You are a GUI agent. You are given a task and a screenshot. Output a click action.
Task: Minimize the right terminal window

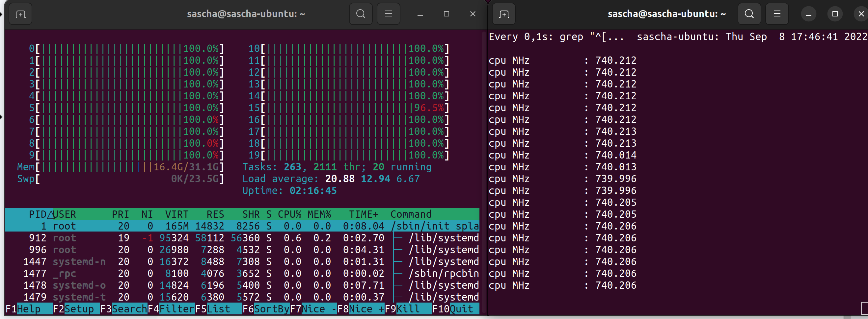pos(808,14)
